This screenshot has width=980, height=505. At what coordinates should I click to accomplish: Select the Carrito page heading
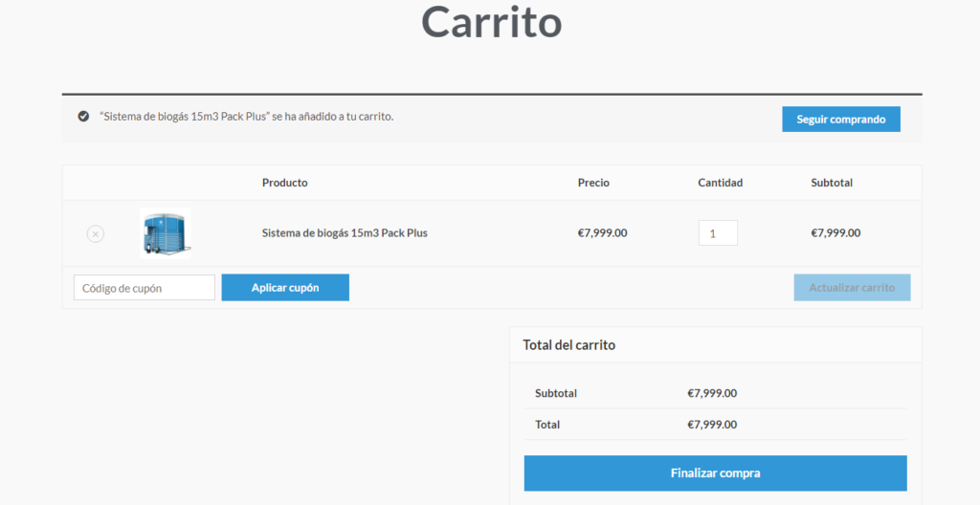pos(491,22)
